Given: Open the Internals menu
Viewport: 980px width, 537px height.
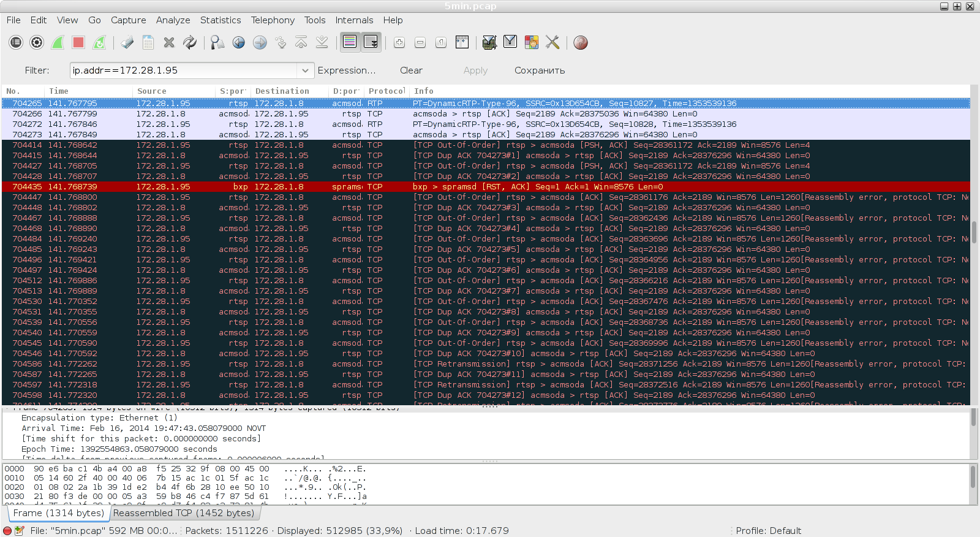Looking at the screenshot, I should tap(354, 20).
